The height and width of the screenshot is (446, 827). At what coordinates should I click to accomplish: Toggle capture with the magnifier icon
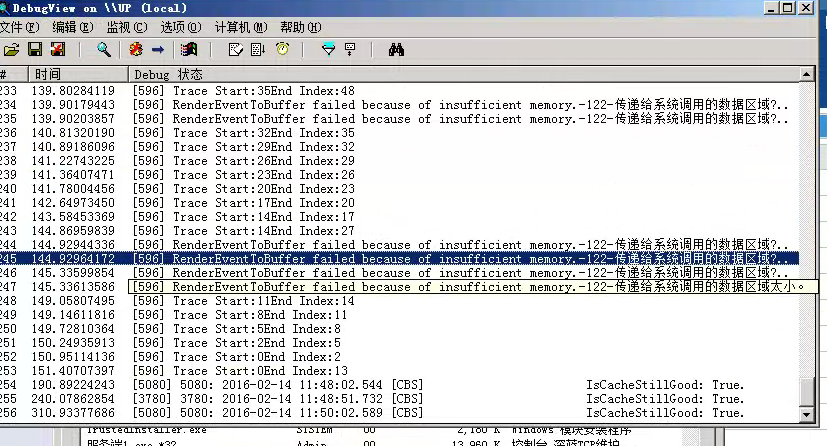click(103, 49)
